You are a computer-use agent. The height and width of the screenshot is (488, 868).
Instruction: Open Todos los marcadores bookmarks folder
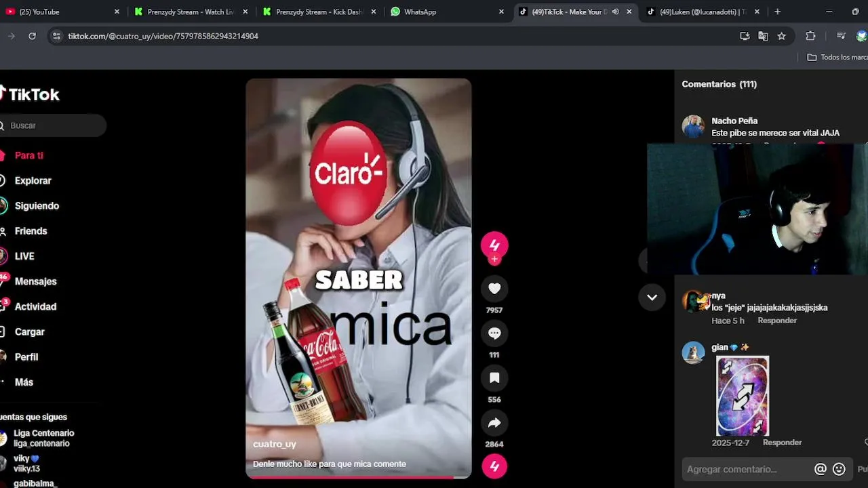point(837,57)
